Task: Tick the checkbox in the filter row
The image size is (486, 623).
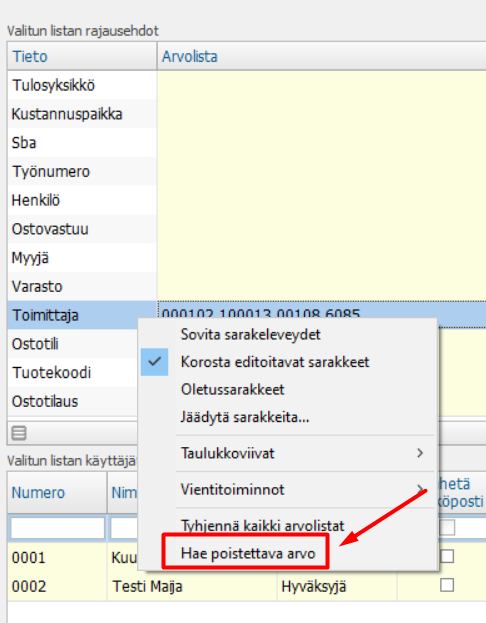Action: point(447,528)
